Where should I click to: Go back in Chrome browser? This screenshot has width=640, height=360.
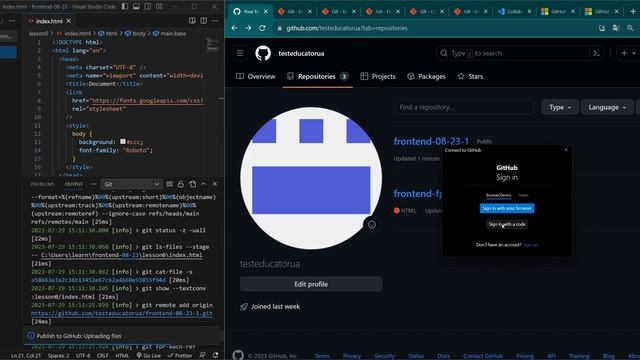[234, 28]
